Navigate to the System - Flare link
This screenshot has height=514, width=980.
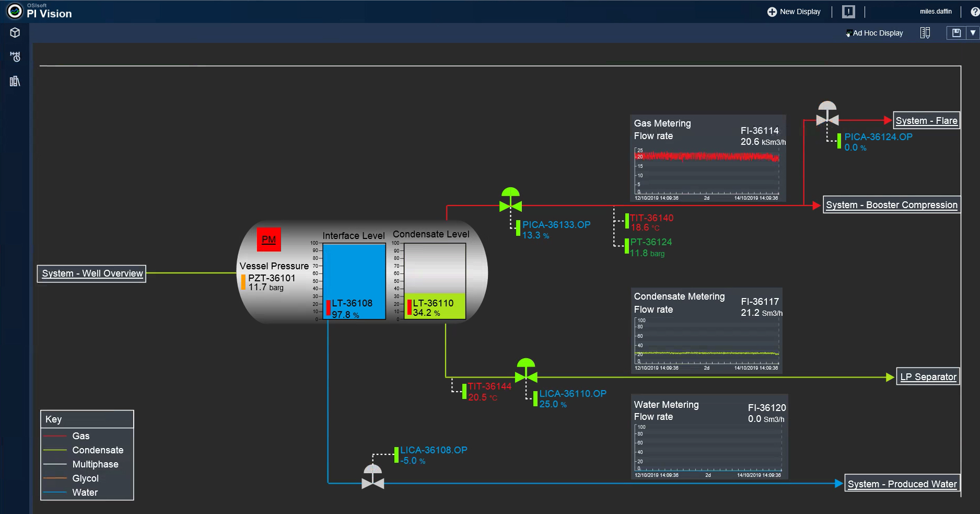926,120
